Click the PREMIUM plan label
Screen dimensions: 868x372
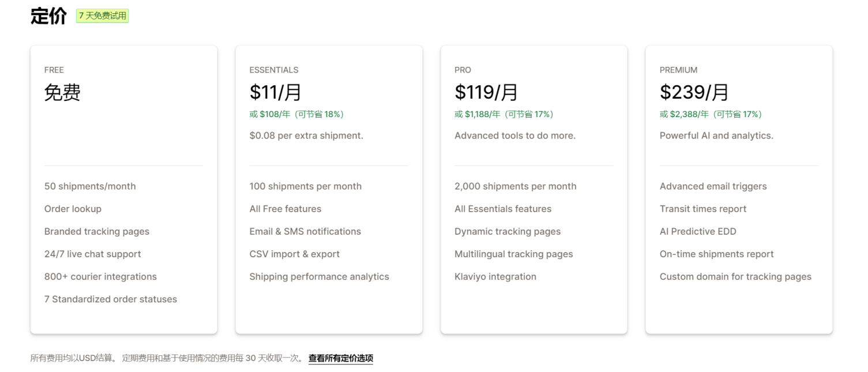(x=678, y=70)
